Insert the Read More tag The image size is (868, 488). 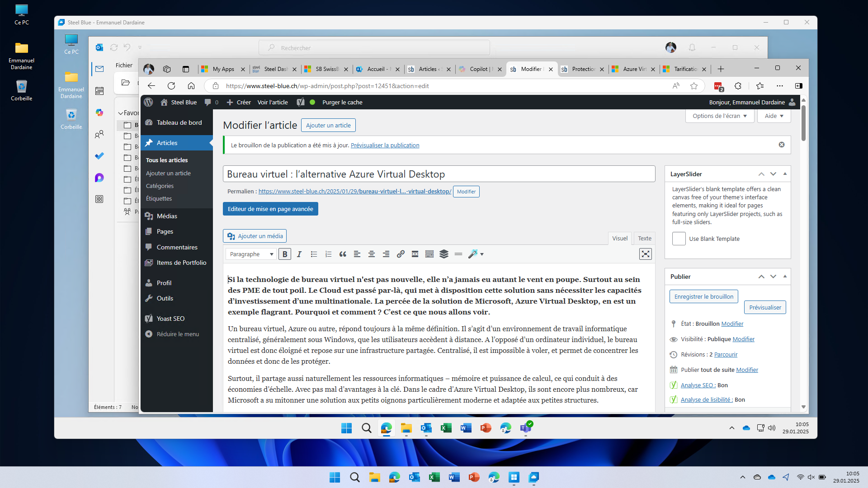coord(415,254)
